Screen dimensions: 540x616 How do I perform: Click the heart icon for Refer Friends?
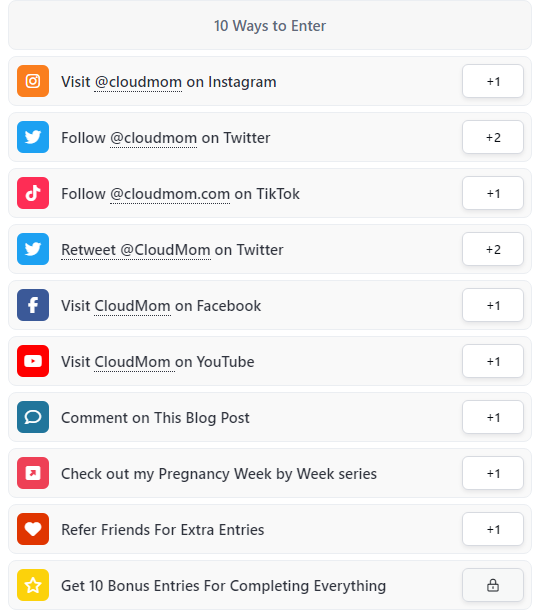tap(33, 529)
